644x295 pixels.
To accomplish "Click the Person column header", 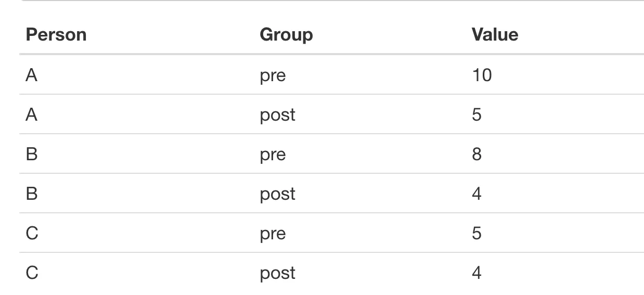I will coord(56,35).
